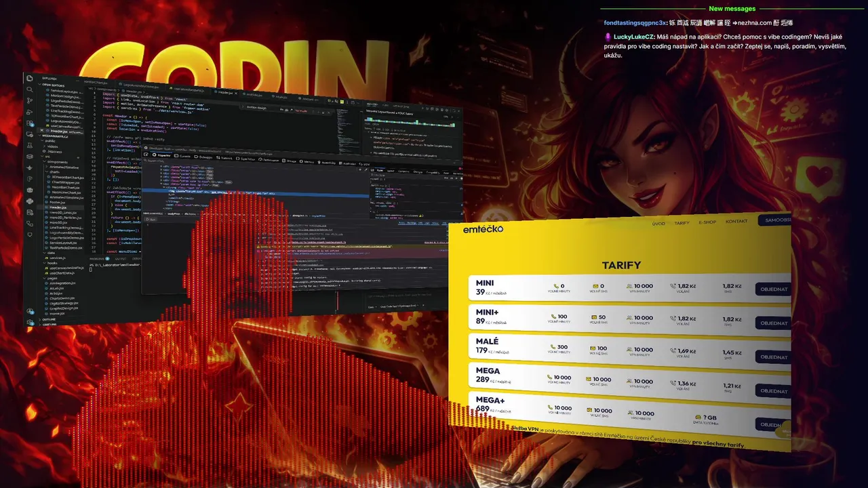Open Source Control in VS Code activity bar
The image size is (868, 488).
29,100
